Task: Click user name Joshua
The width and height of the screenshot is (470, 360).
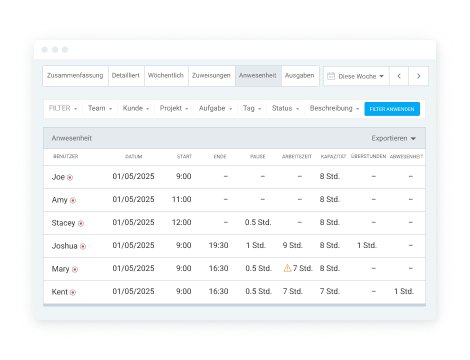Action: click(65, 246)
